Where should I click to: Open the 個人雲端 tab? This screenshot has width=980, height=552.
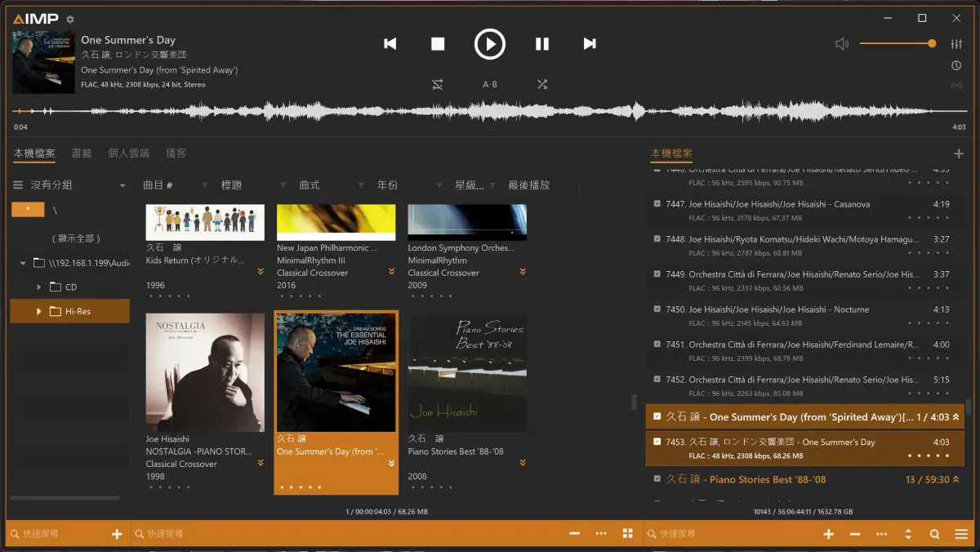click(x=129, y=154)
